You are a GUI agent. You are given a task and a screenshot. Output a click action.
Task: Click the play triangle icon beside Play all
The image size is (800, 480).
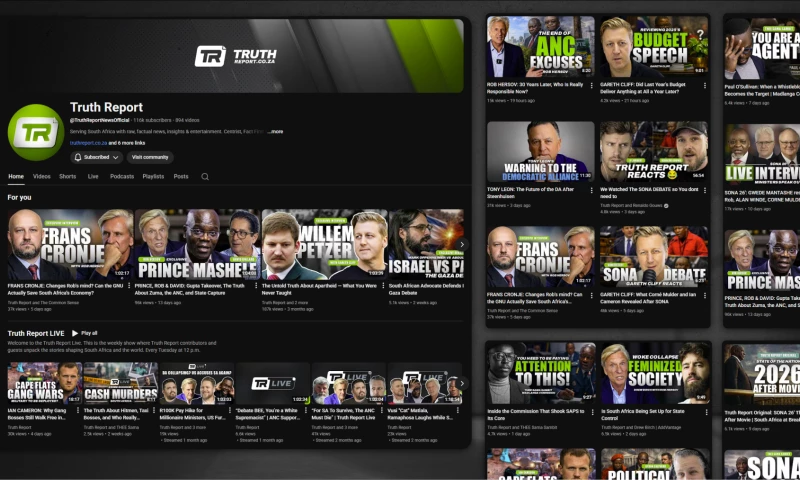(75, 333)
